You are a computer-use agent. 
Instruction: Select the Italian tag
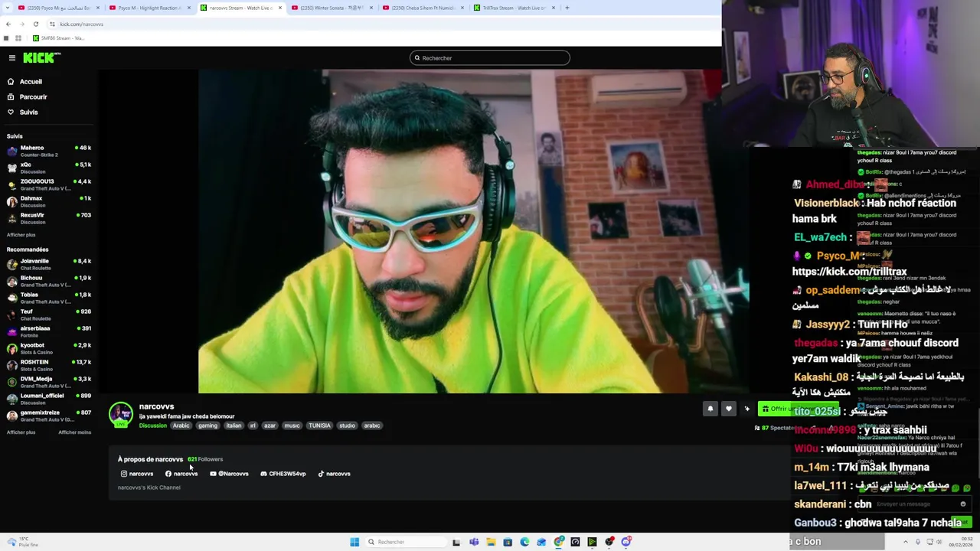(234, 425)
